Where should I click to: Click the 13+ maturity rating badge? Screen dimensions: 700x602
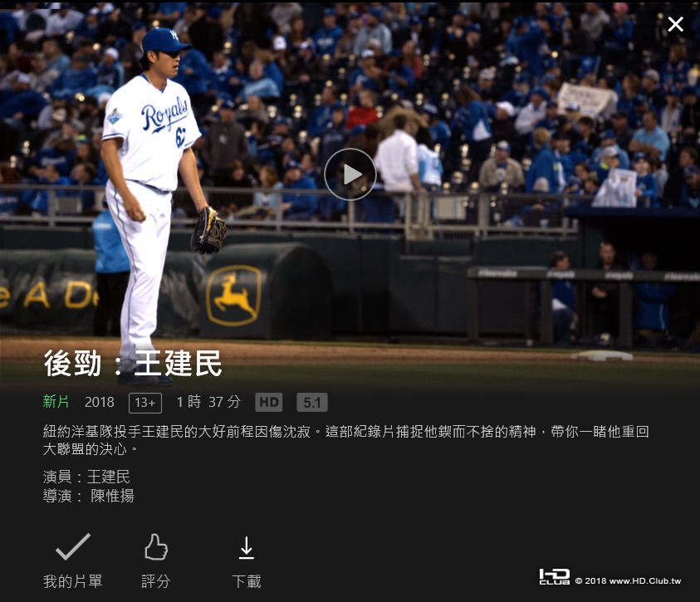[x=145, y=403]
